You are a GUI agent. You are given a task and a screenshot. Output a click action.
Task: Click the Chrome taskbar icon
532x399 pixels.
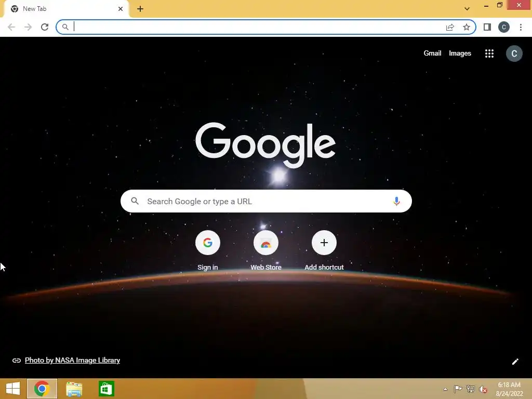click(x=42, y=389)
